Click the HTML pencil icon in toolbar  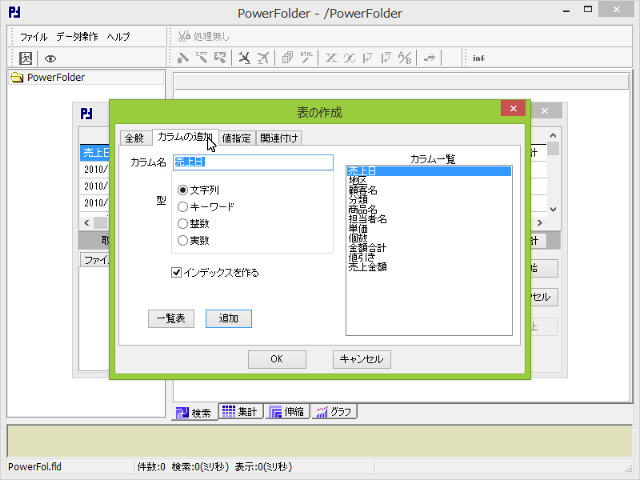(x=307, y=58)
